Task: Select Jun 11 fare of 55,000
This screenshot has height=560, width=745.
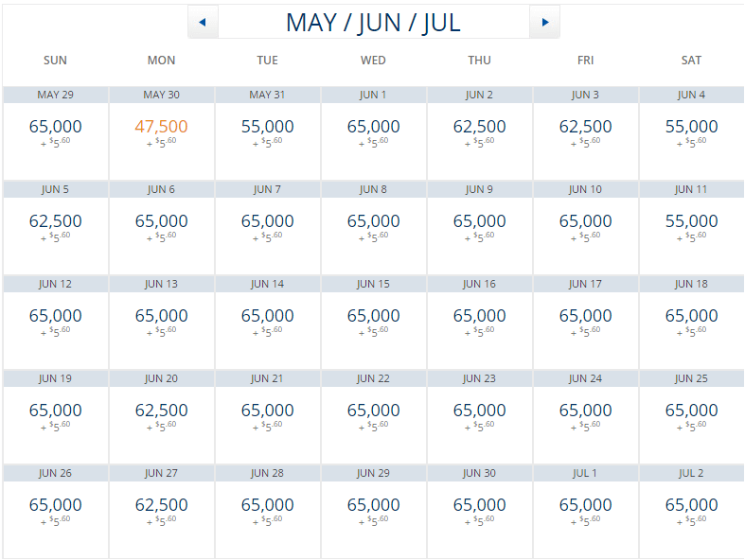Action: point(691,228)
